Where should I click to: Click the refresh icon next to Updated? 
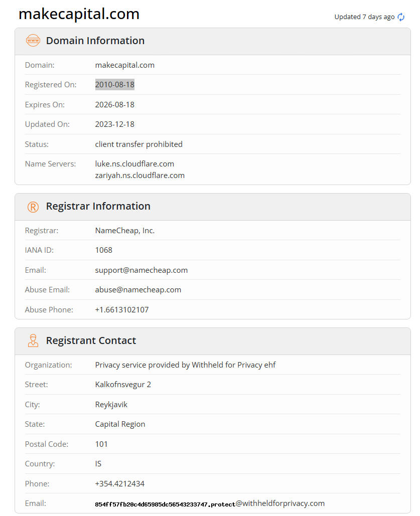click(x=401, y=17)
